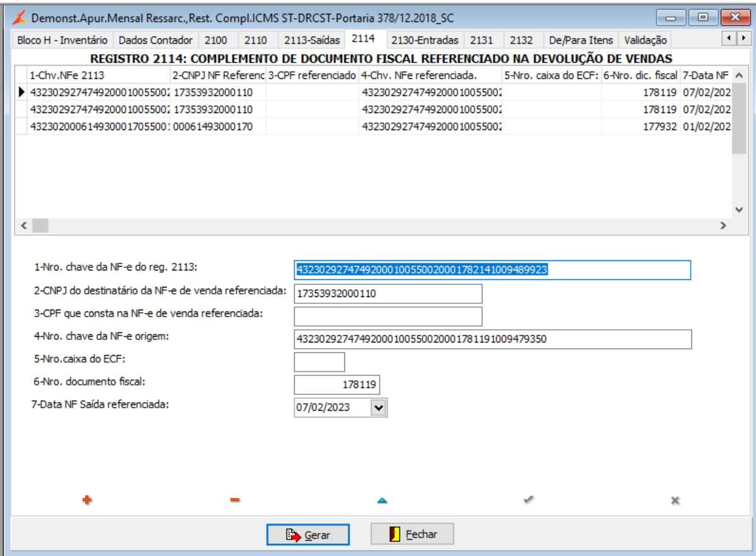Click the 3-CPF referenciado column header
The height and width of the screenshot is (556, 756).
coord(312,75)
